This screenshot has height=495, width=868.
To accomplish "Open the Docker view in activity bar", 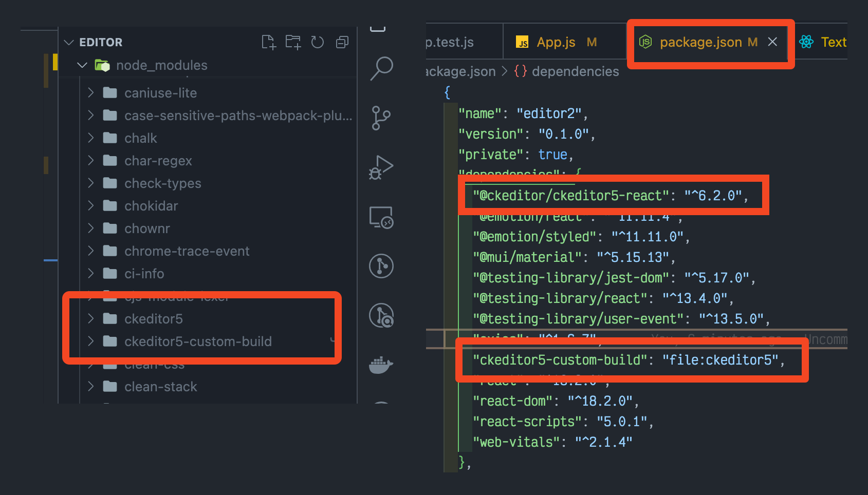I will [x=381, y=365].
